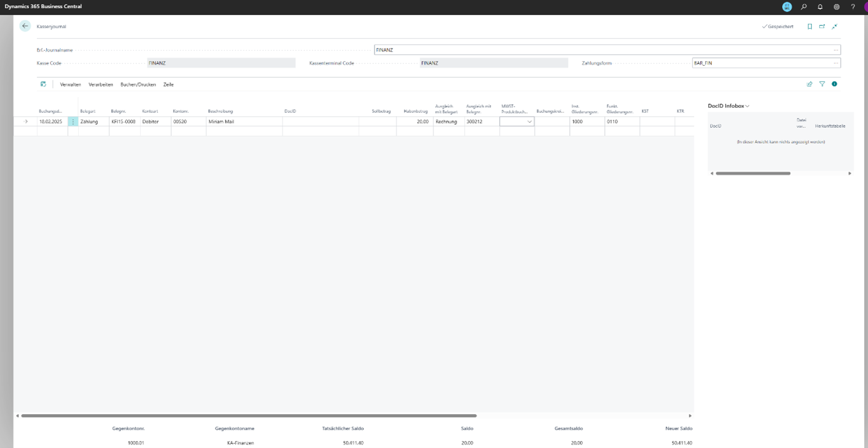Click the help question mark icon

coord(852,7)
